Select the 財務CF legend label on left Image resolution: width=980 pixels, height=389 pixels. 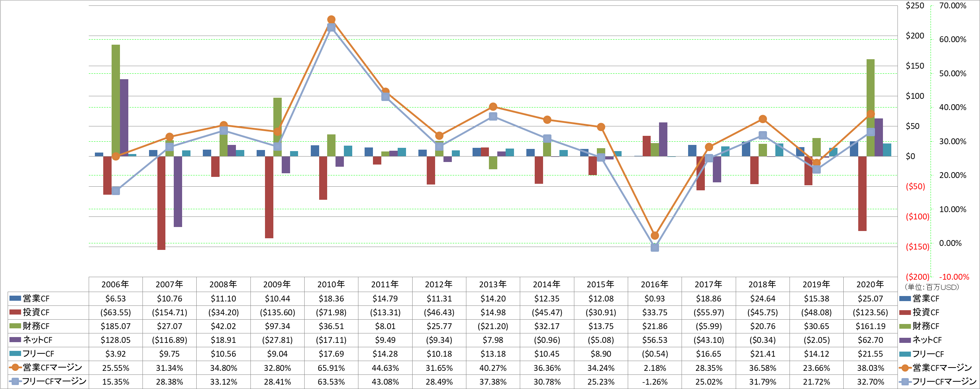coord(36,326)
